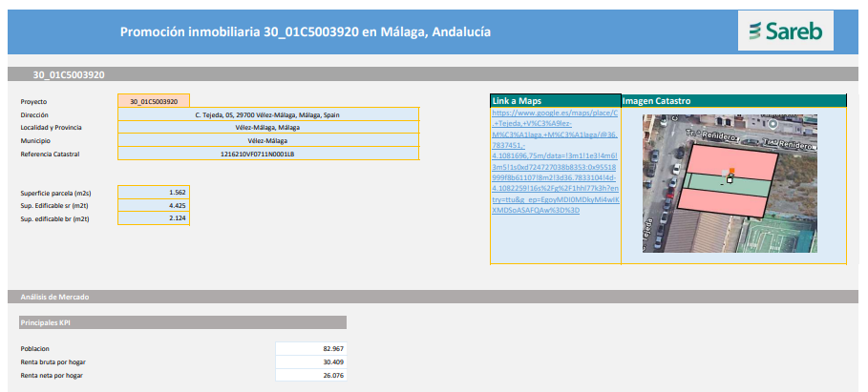Select the Municipio Vélez-Málaga cell
The height and width of the screenshot is (392, 868).
268,140
